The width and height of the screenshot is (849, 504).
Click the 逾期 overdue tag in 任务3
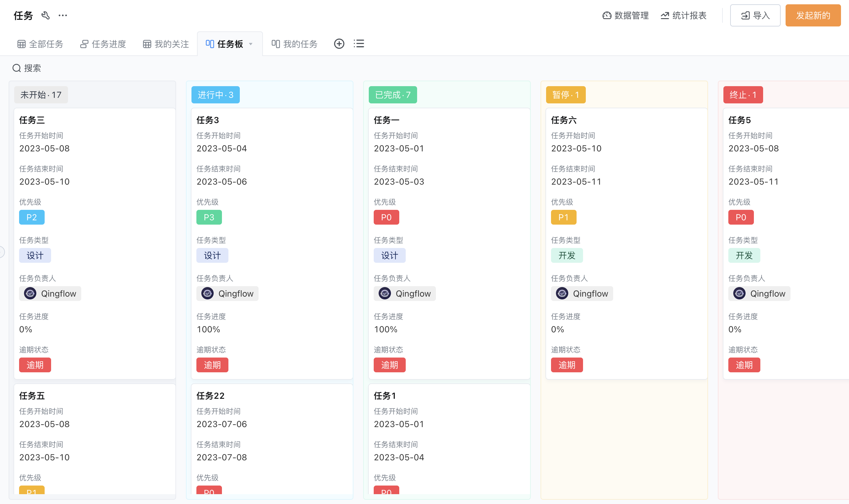(212, 365)
